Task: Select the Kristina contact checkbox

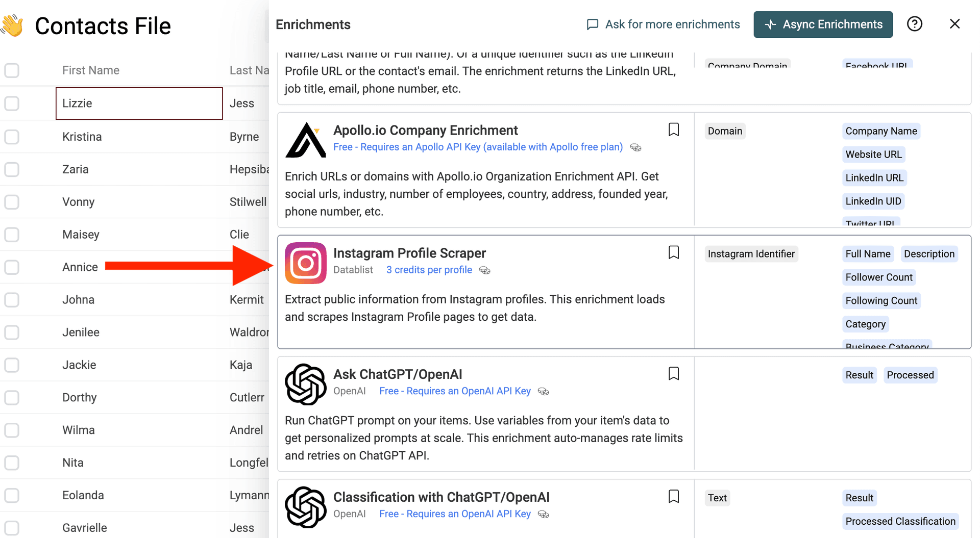Action: point(11,136)
